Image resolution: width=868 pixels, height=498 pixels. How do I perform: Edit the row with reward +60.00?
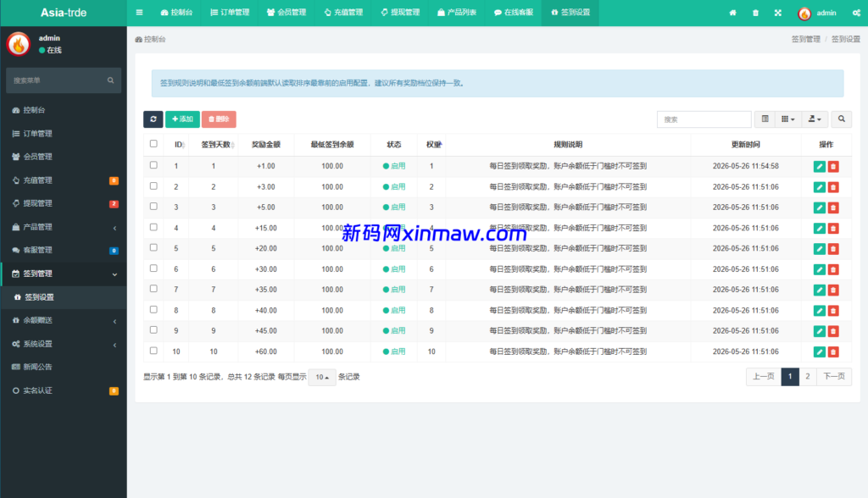tap(820, 352)
